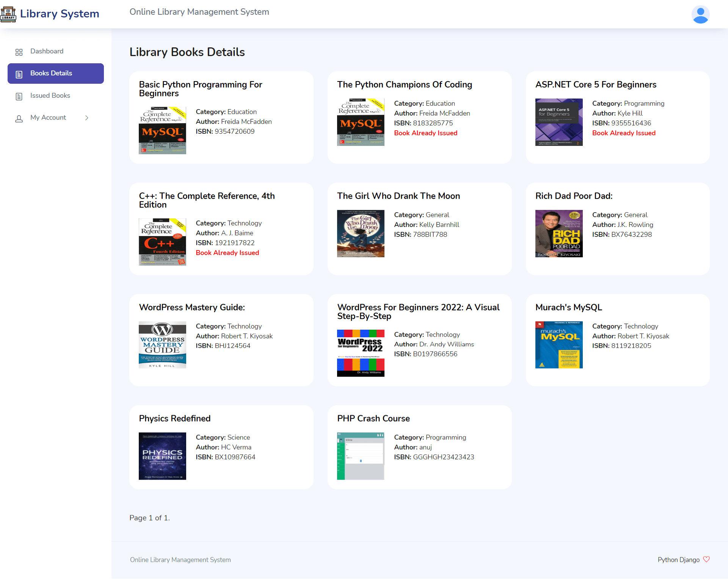
Task: Click the Library System logo icon
Action: [8, 14]
